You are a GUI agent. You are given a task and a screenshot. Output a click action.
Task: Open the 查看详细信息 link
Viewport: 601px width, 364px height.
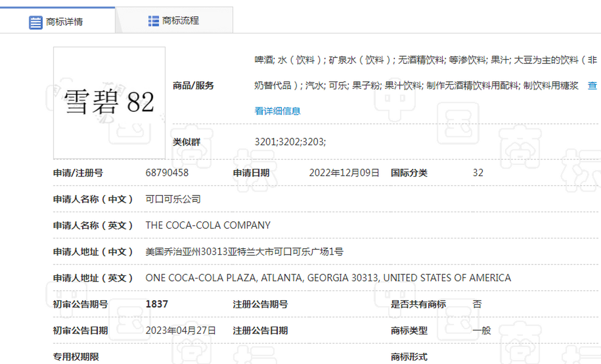pyautogui.click(x=277, y=111)
